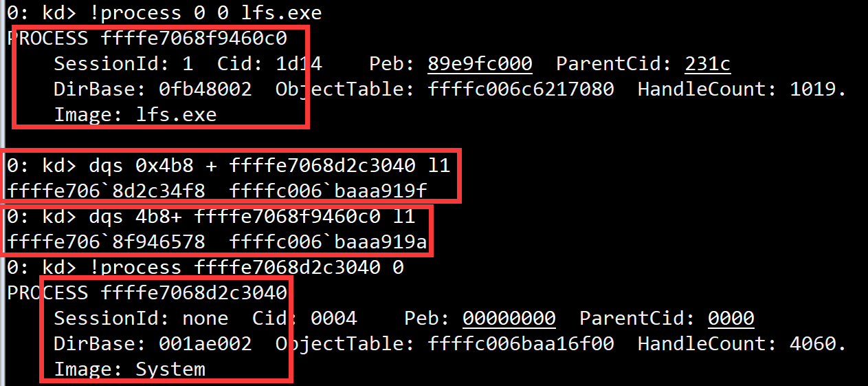Click ObjectTable value ffffc006c6217080
This screenshot has width=868, height=386.
521,89
